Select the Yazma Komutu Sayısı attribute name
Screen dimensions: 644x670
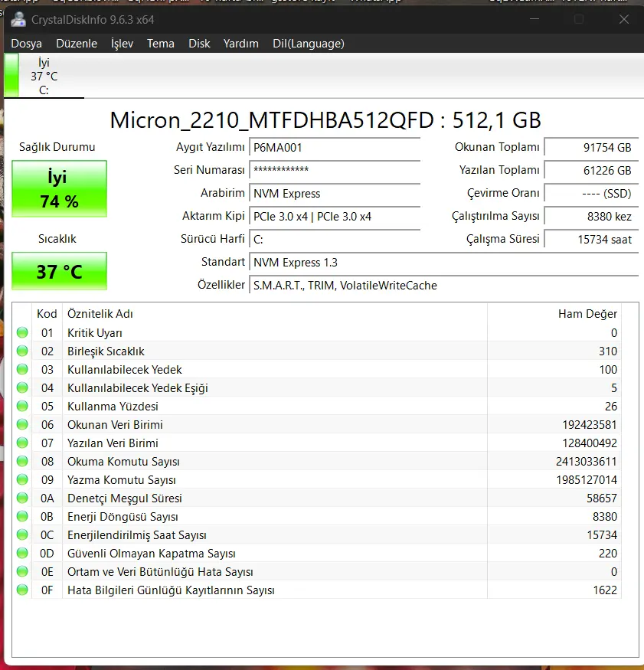tap(121, 480)
